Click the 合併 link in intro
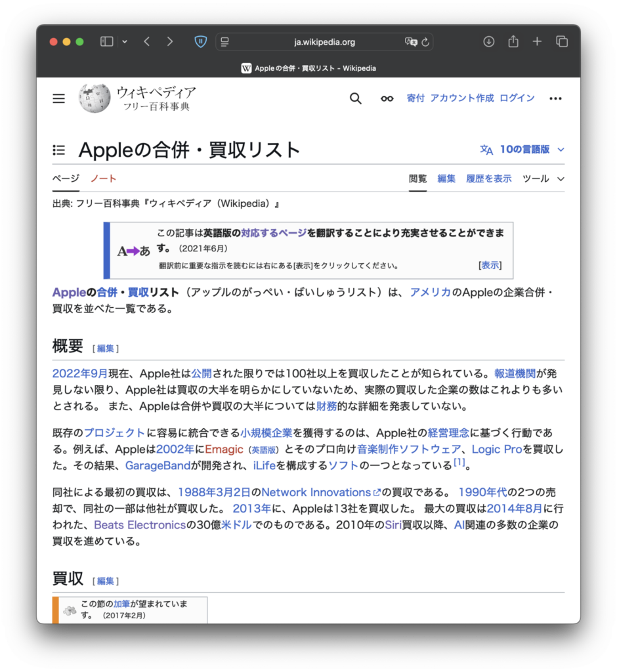The image size is (617, 672). (107, 292)
